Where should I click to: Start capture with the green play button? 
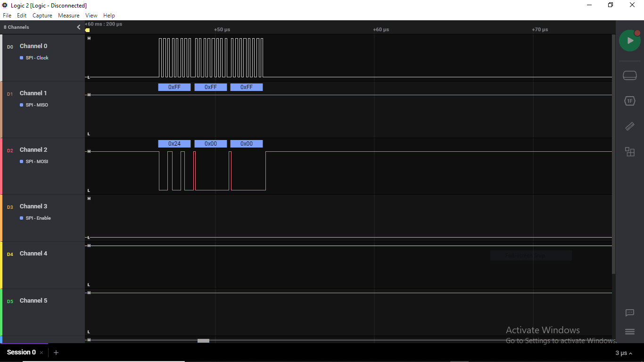click(x=630, y=41)
